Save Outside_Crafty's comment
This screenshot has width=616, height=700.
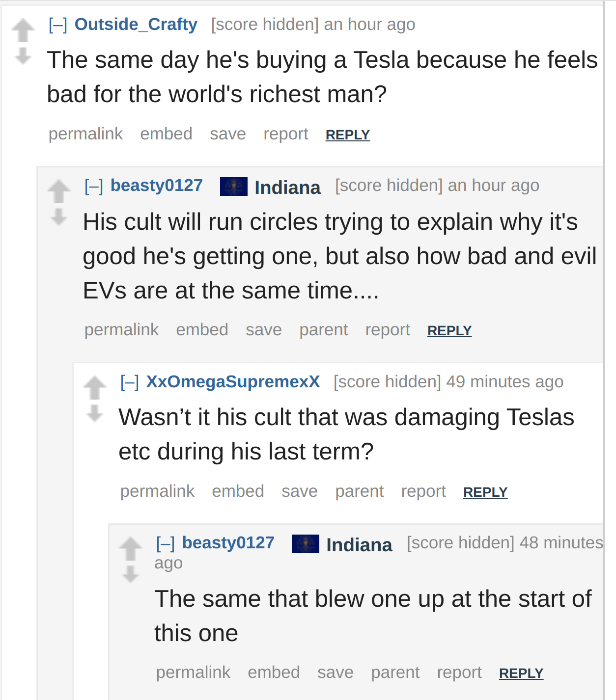(x=228, y=134)
